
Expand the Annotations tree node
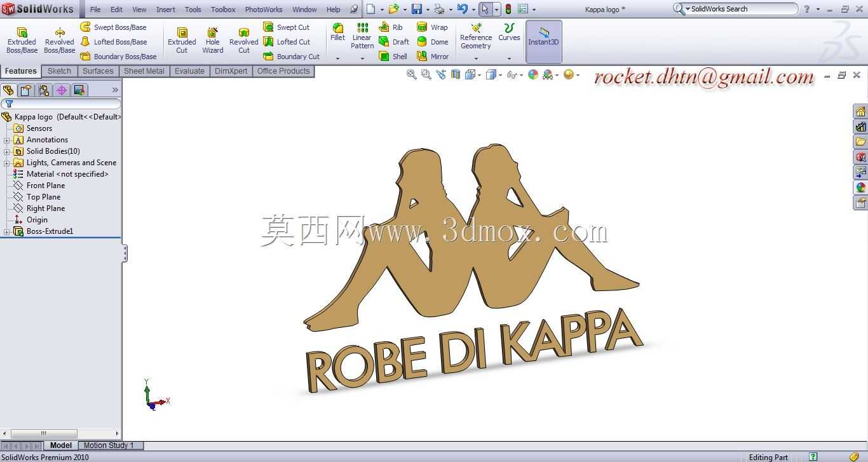tap(7, 140)
